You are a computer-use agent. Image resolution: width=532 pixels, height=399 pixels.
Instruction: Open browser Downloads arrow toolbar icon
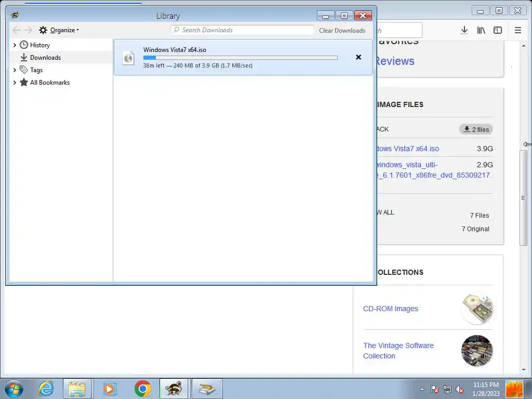click(x=464, y=30)
